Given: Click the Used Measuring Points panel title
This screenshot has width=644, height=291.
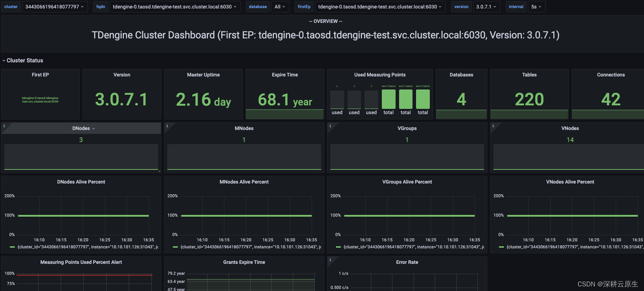Looking at the screenshot, I should pyautogui.click(x=380, y=75).
